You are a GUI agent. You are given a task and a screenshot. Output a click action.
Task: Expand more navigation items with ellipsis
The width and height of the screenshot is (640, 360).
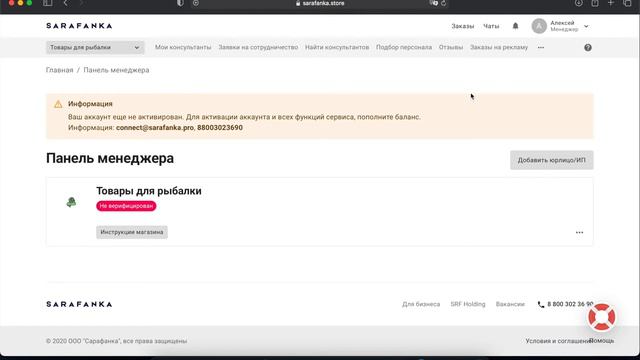point(541,47)
